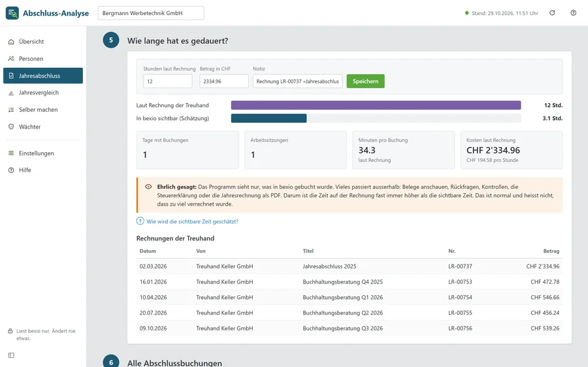This screenshot has height=367, width=588.
Task: Open the Übersicht page
Action: pyautogui.click(x=43, y=42)
